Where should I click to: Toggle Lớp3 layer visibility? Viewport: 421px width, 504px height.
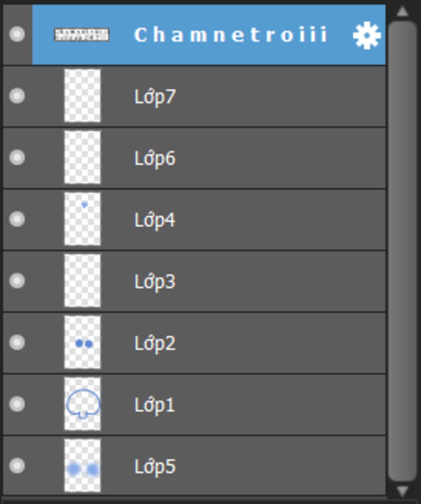click(x=17, y=281)
